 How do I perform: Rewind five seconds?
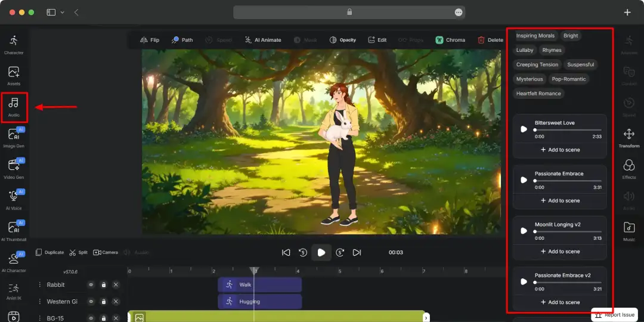(x=303, y=253)
